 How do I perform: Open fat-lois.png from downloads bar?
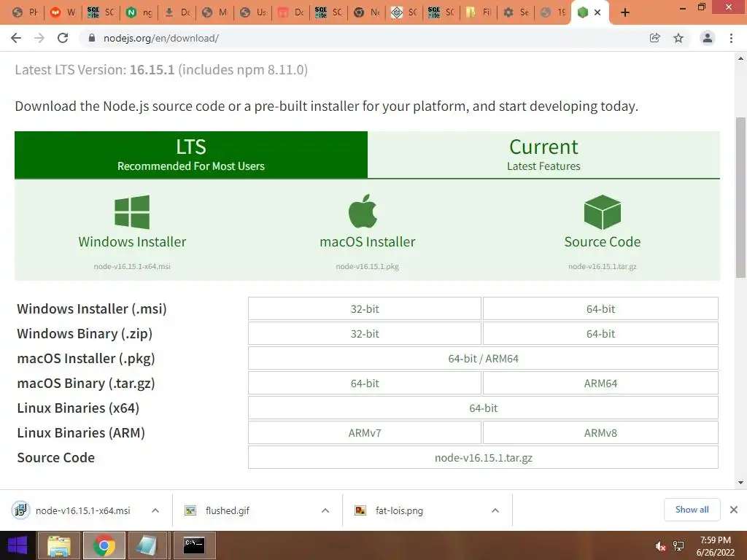(399, 510)
